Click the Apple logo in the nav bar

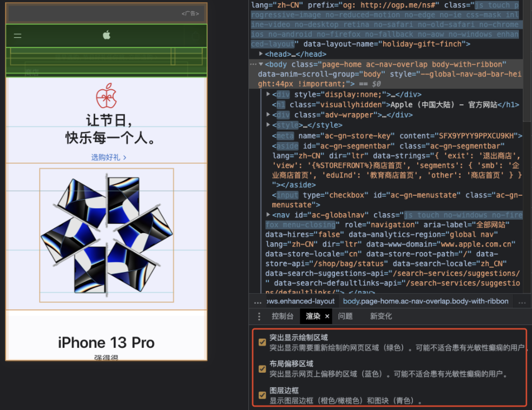pos(107,35)
